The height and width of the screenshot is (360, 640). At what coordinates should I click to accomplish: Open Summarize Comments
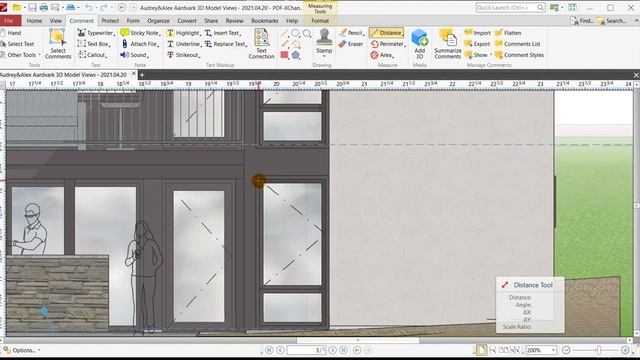[448, 44]
